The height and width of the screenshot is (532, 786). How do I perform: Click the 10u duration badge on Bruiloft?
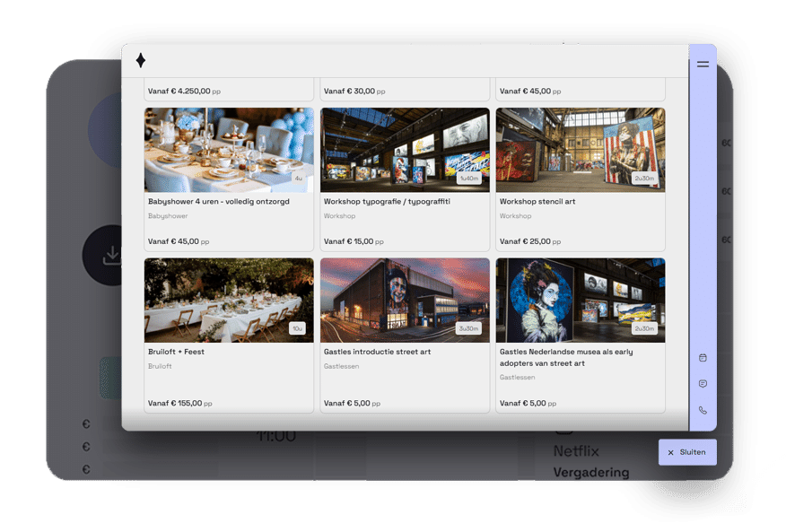coord(297,328)
